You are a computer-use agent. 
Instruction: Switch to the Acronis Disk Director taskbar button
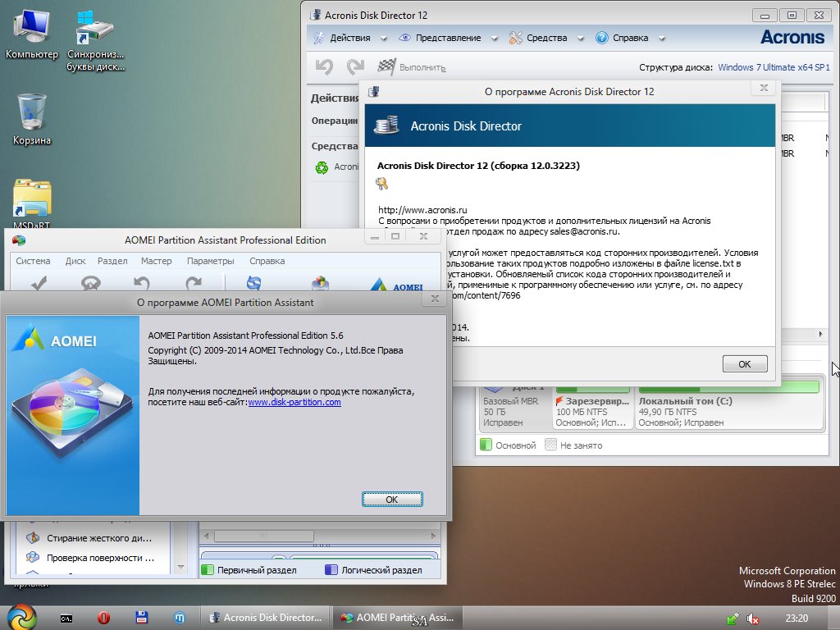265,618
